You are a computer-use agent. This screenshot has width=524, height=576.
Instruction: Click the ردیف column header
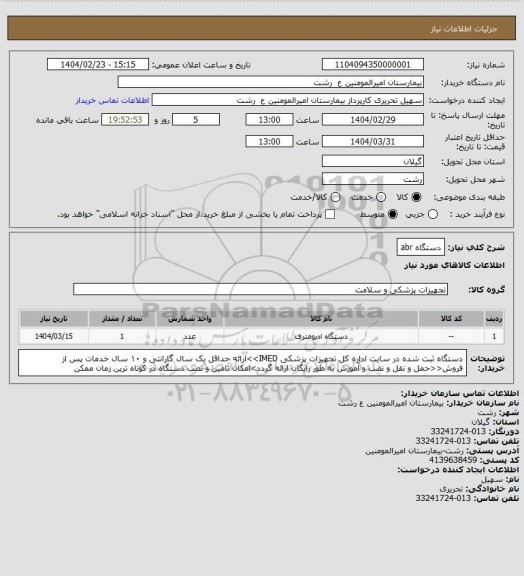coord(494,318)
